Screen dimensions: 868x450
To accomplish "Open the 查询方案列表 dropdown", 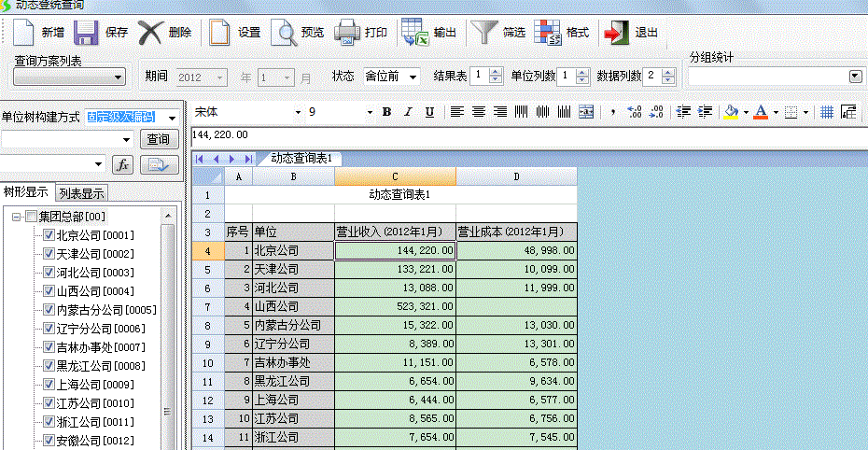I will tap(118, 77).
